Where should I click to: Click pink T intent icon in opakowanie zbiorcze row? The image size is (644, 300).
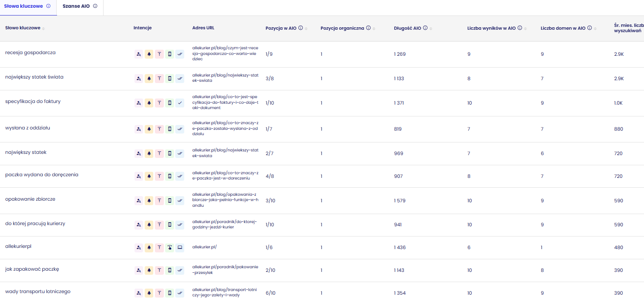pyautogui.click(x=159, y=201)
